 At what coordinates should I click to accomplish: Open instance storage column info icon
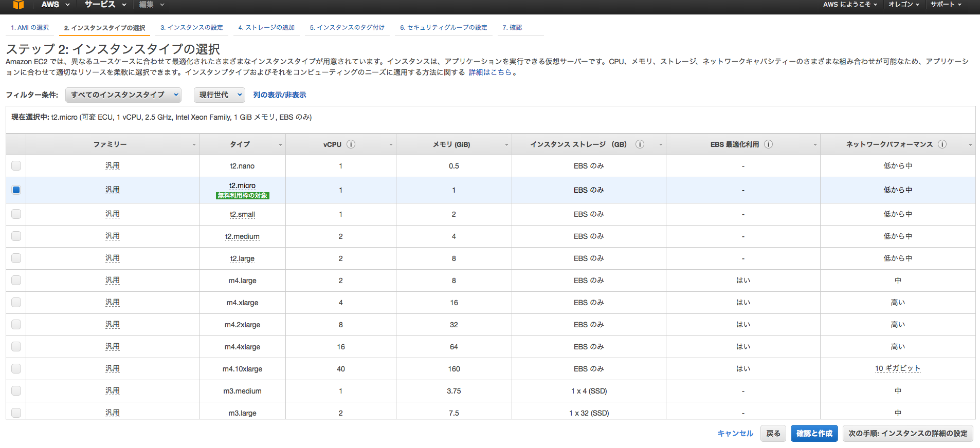(640, 144)
